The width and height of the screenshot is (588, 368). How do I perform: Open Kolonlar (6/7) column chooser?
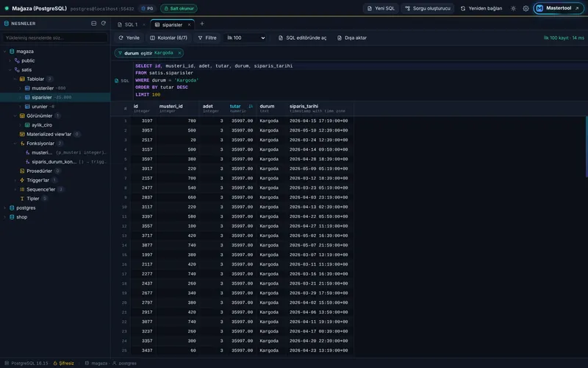coord(169,38)
